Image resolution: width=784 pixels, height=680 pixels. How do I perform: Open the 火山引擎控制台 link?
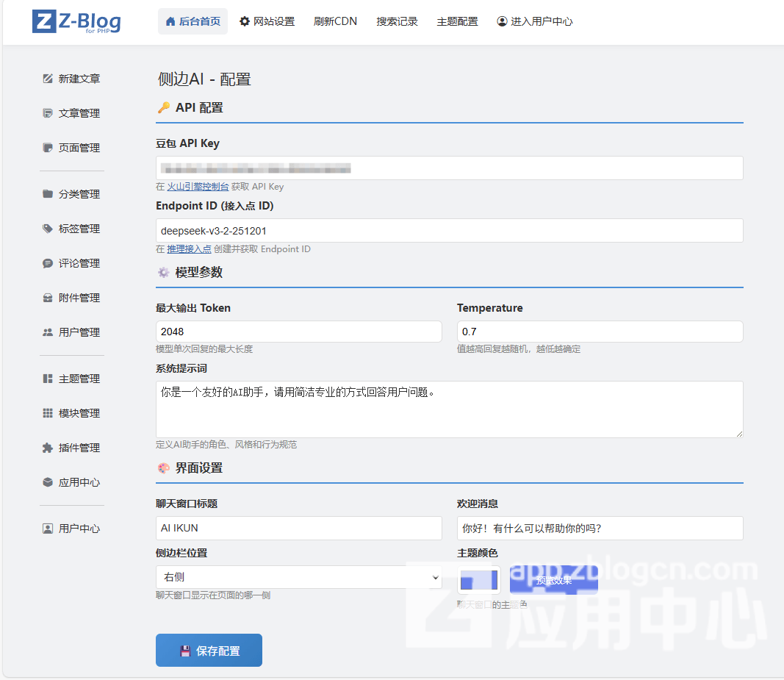(x=198, y=187)
